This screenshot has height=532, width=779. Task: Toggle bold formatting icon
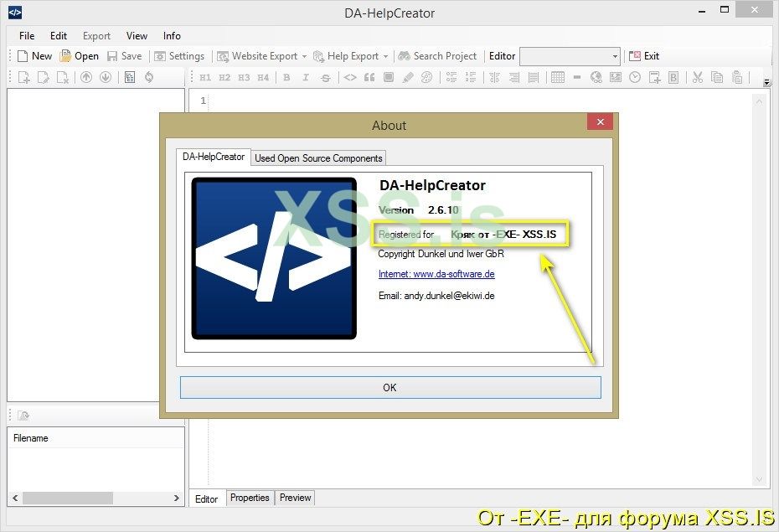pyautogui.click(x=286, y=77)
